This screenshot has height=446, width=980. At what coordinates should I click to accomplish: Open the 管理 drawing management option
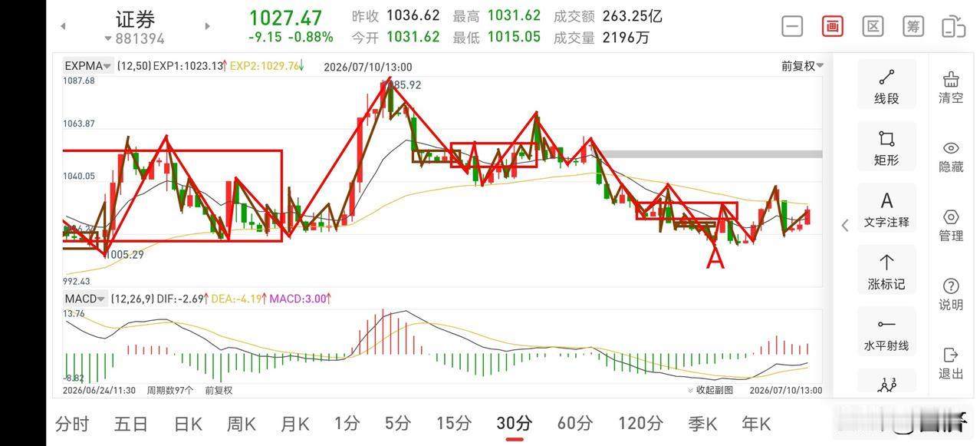pos(951,225)
